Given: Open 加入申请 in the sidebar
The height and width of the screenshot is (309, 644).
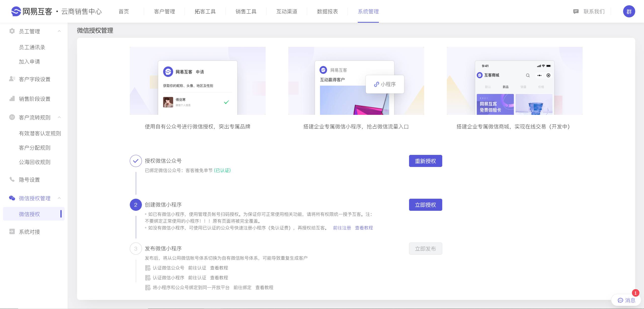Looking at the screenshot, I should tap(29, 61).
